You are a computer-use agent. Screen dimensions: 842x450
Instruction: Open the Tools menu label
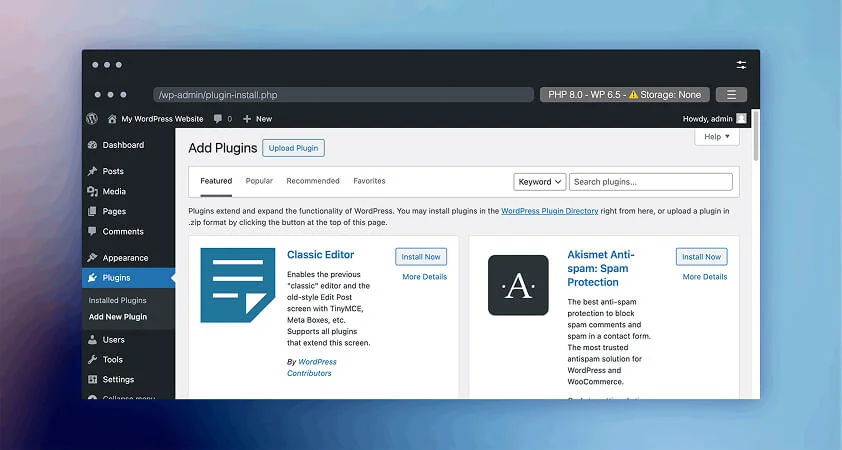tap(113, 360)
